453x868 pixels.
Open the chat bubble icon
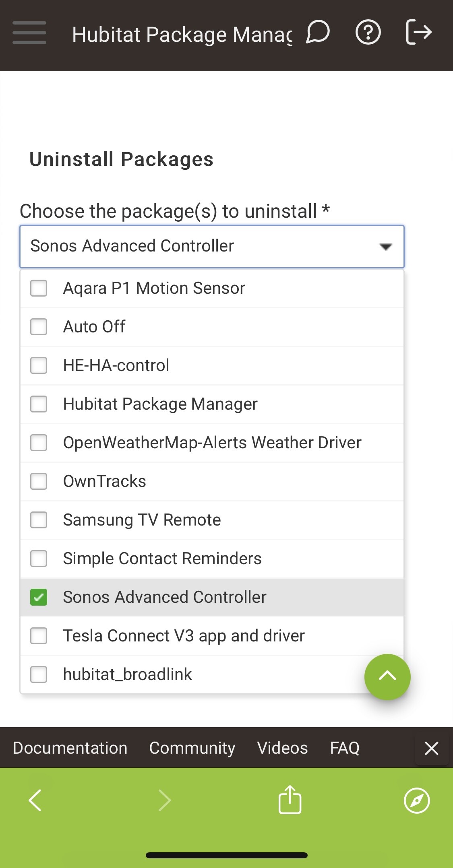[318, 32]
